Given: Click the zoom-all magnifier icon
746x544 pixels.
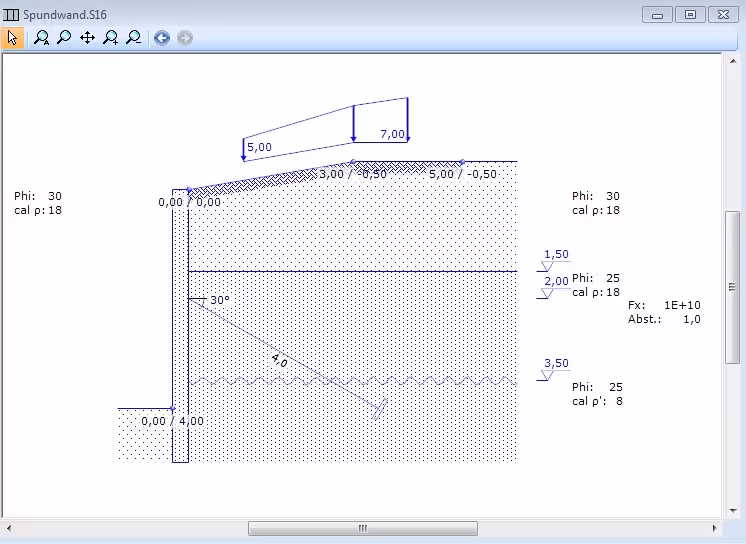Looking at the screenshot, I should [x=41, y=38].
